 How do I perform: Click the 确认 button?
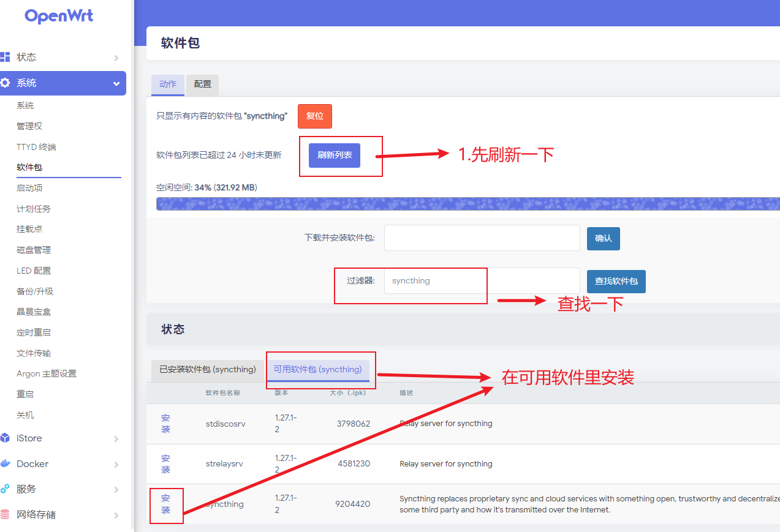pos(604,238)
